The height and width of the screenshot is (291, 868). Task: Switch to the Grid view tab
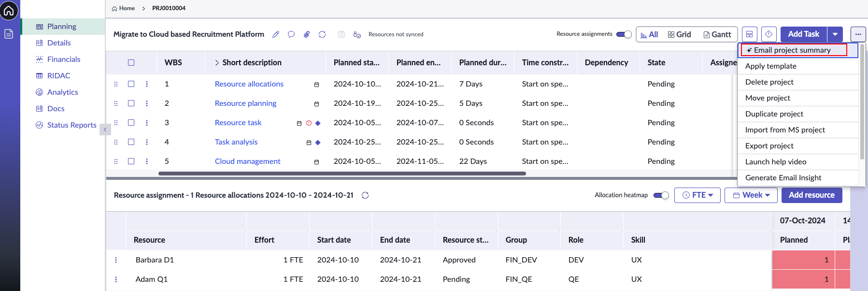[680, 35]
